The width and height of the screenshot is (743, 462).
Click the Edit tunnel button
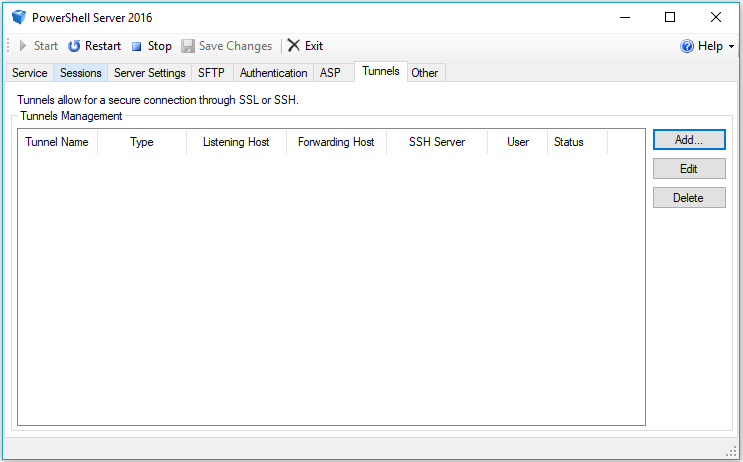pos(689,169)
